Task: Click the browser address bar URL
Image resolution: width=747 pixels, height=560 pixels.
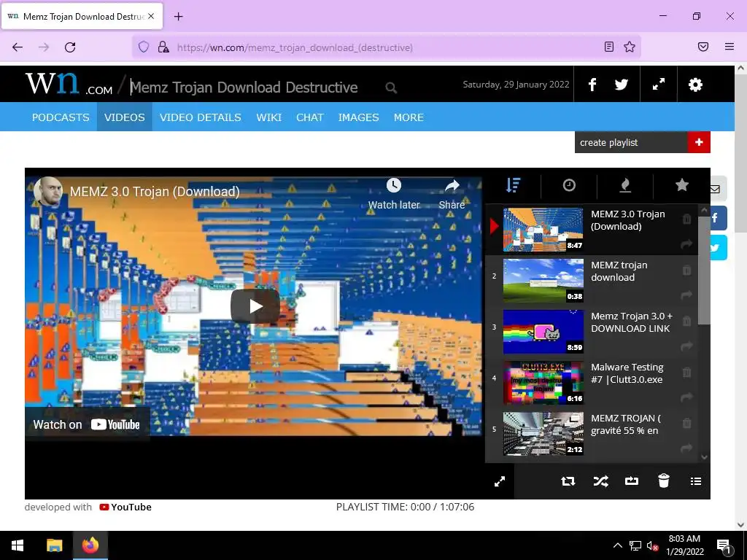Action: (x=295, y=47)
